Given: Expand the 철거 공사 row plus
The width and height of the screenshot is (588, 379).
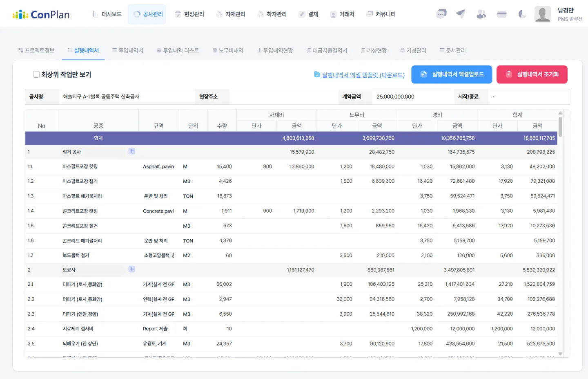Looking at the screenshot, I should click(x=132, y=151).
